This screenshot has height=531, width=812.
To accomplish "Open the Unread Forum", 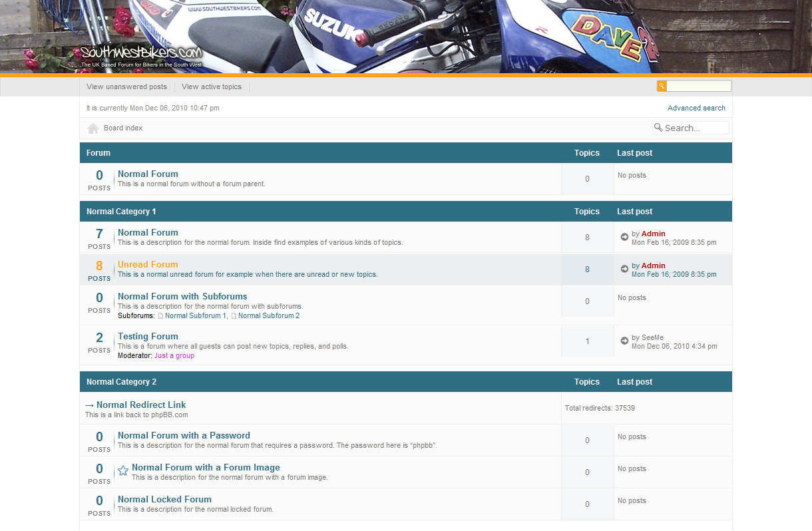I will click(x=148, y=264).
